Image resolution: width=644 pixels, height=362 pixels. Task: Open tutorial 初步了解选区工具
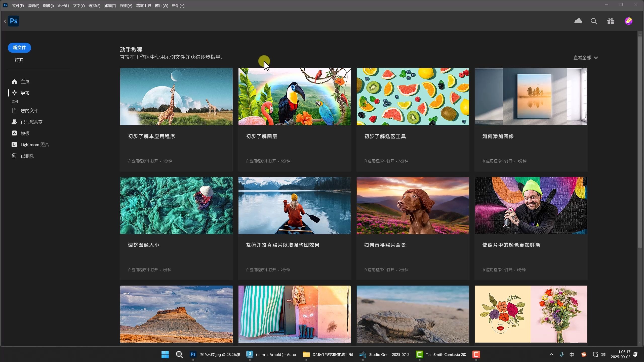click(385, 136)
